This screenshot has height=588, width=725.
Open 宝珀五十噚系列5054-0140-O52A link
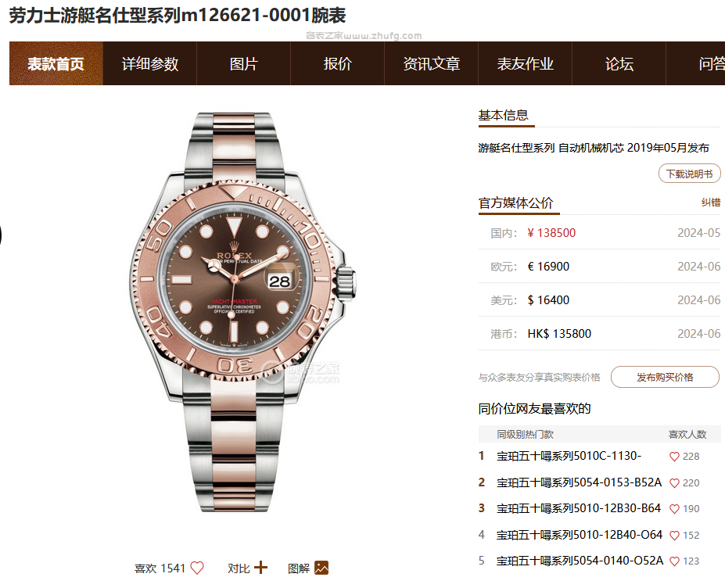[580, 561]
